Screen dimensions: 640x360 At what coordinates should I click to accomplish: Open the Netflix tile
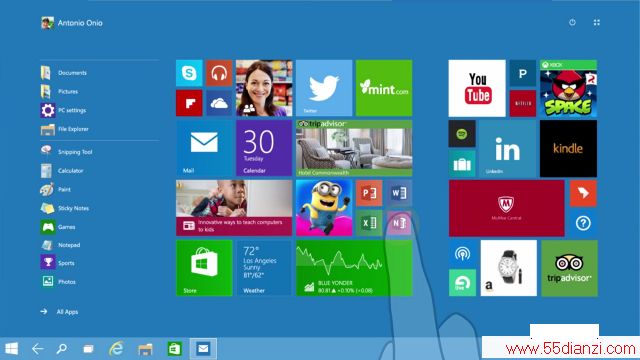tap(523, 103)
